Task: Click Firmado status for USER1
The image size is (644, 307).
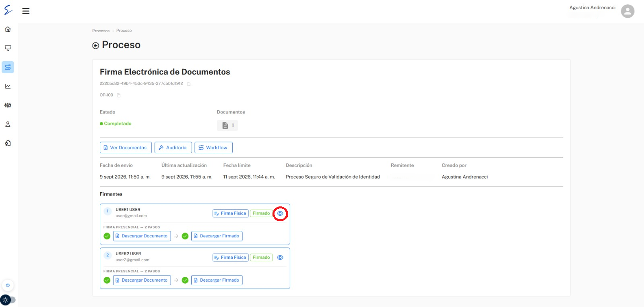Action: [261, 213]
